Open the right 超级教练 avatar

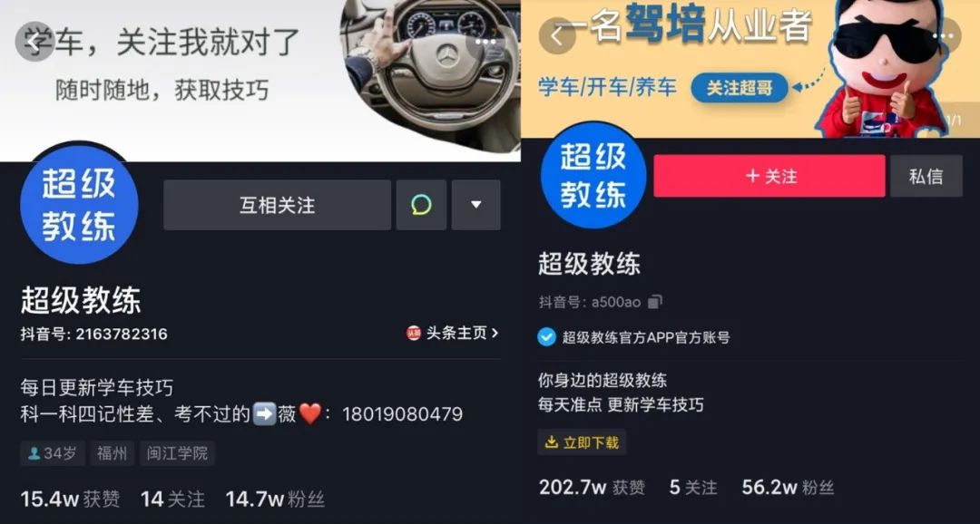coord(593,176)
